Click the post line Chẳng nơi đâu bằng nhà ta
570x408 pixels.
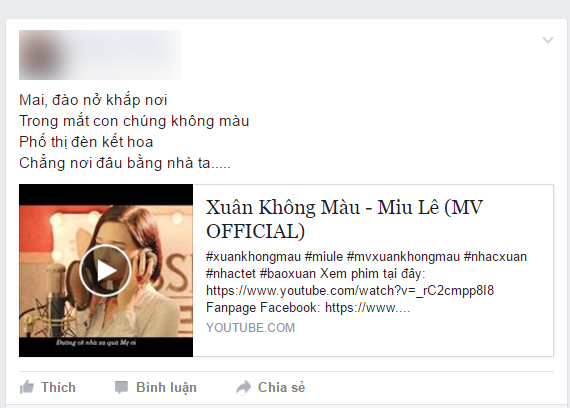(x=125, y=163)
